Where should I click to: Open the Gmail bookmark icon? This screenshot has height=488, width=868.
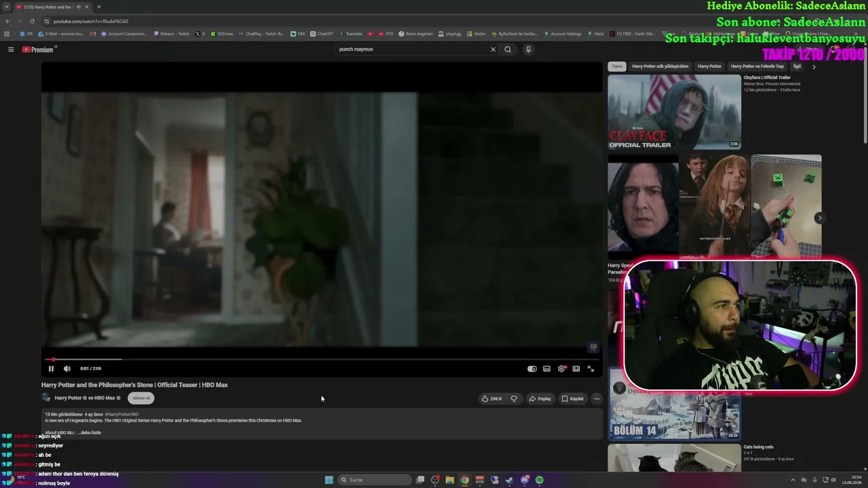click(x=94, y=34)
